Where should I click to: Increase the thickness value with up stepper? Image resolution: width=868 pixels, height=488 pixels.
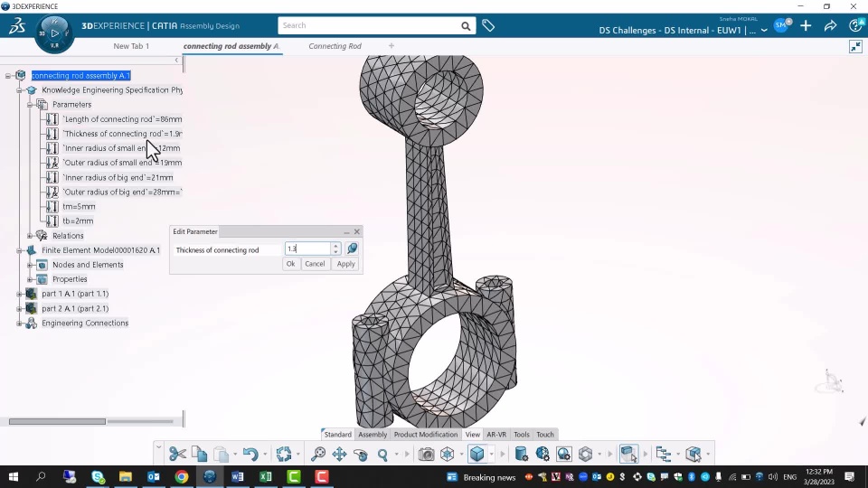[x=336, y=246]
